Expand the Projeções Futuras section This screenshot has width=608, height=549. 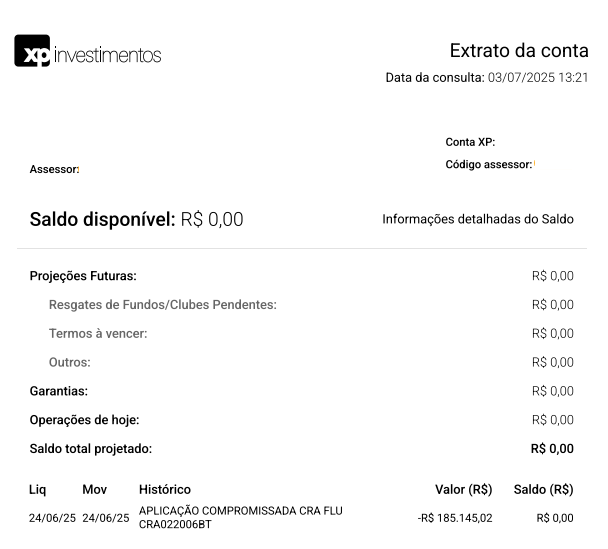[x=83, y=276]
